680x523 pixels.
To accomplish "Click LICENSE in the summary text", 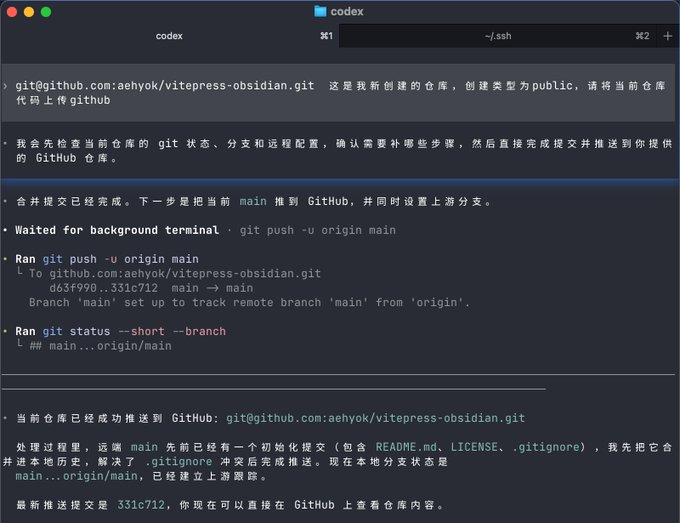I will [x=475, y=446].
